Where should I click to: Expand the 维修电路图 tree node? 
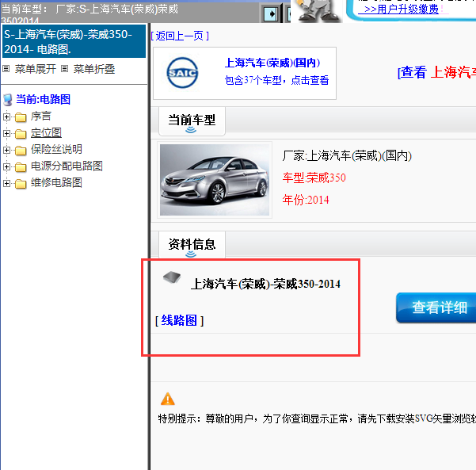(6, 184)
